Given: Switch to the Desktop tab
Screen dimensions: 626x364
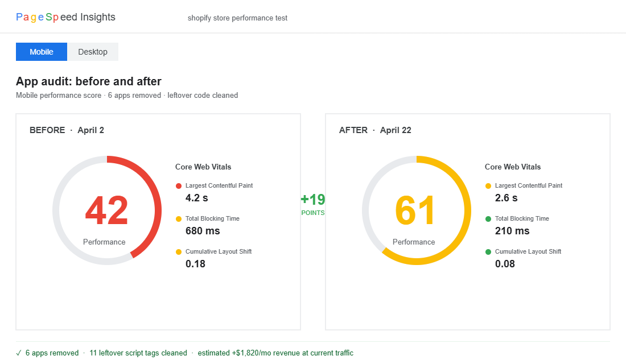Looking at the screenshot, I should pyautogui.click(x=93, y=52).
